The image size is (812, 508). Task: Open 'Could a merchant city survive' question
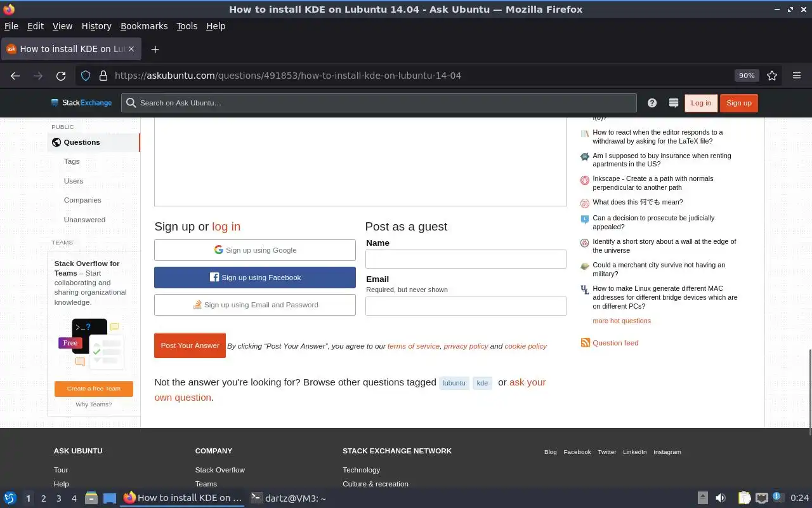point(658,269)
